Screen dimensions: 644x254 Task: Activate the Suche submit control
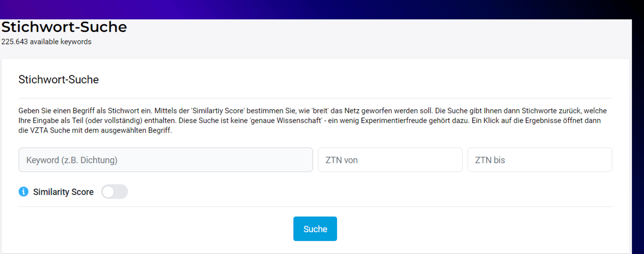[x=315, y=228]
